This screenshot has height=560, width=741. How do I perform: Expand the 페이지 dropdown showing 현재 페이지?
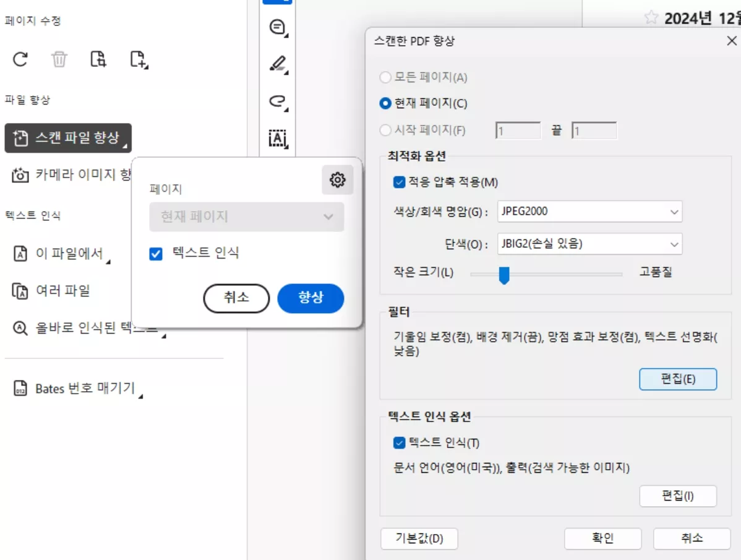[x=246, y=217]
